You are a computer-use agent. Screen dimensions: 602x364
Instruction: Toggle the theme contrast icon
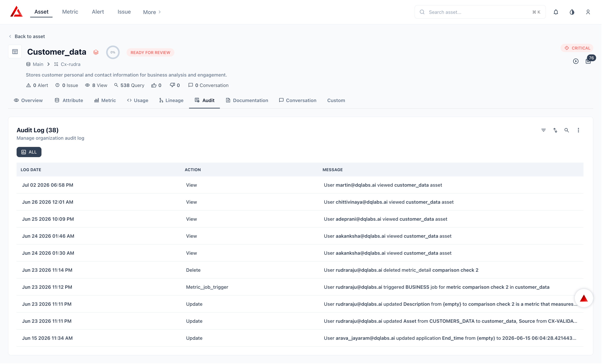(572, 12)
